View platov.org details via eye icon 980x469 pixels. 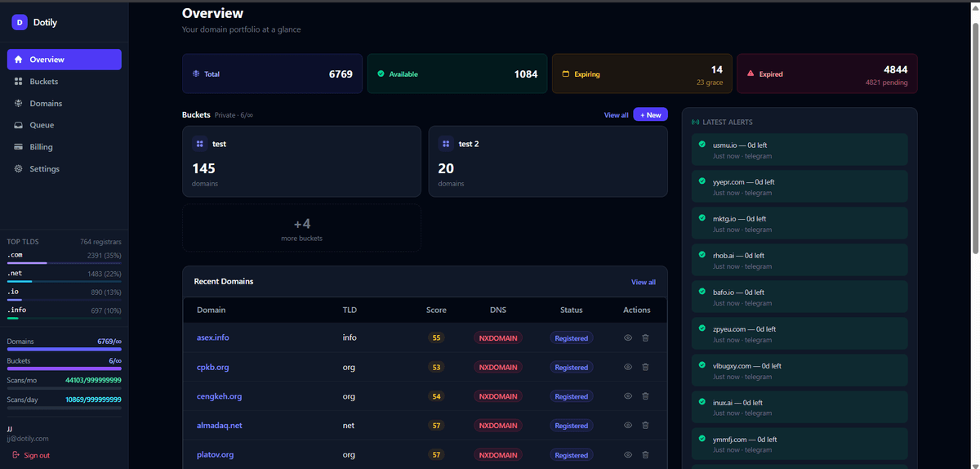pyautogui.click(x=628, y=455)
